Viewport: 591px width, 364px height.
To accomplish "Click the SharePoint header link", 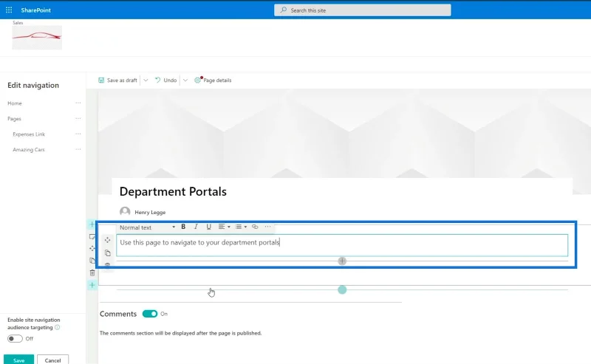I will click(x=35, y=10).
